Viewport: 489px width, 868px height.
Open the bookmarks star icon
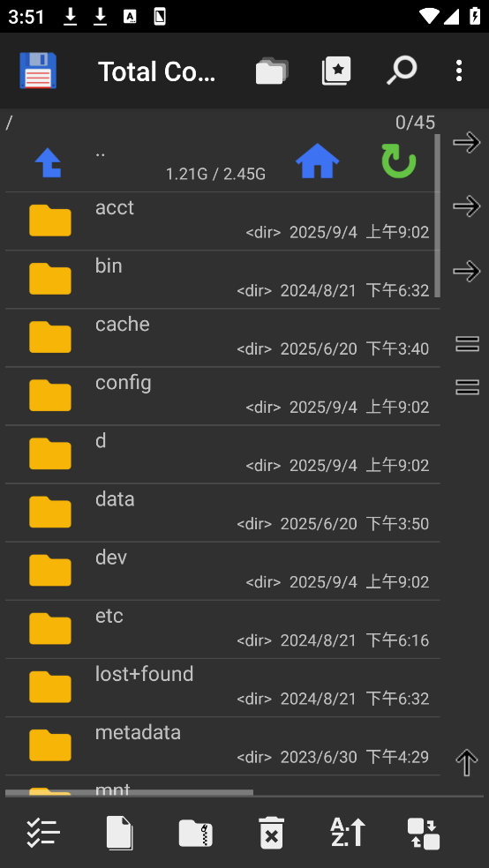click(x=336, y=71)
